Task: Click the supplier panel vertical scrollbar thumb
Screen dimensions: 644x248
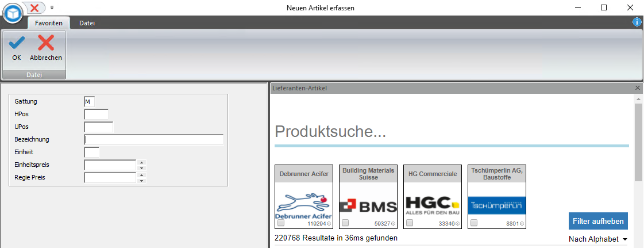Action: click(x=638, y=143)
